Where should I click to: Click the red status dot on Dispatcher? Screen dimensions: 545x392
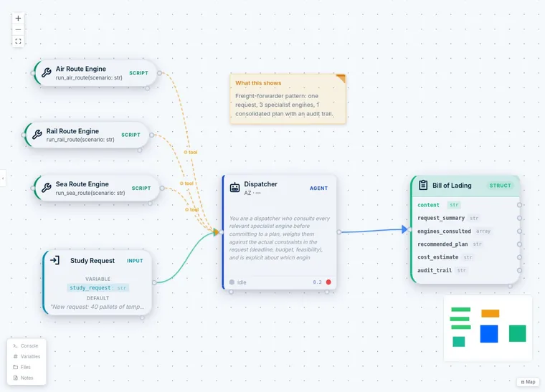tap(328, 282)
